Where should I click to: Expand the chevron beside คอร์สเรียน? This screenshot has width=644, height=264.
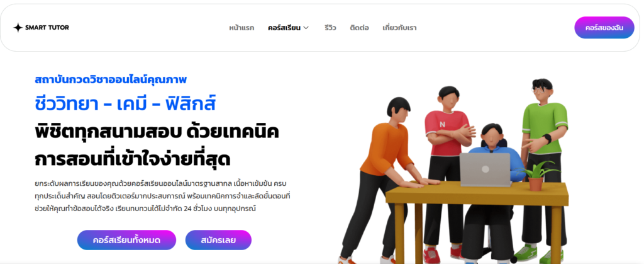[x=306, y=28]
